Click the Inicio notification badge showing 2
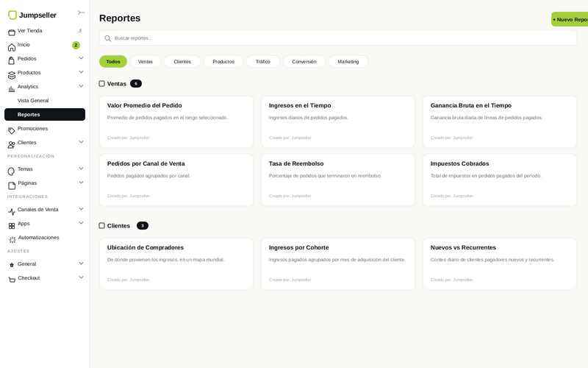Image resolution: width=588 pixels, height=368 pixels. [x=76, y=45]
